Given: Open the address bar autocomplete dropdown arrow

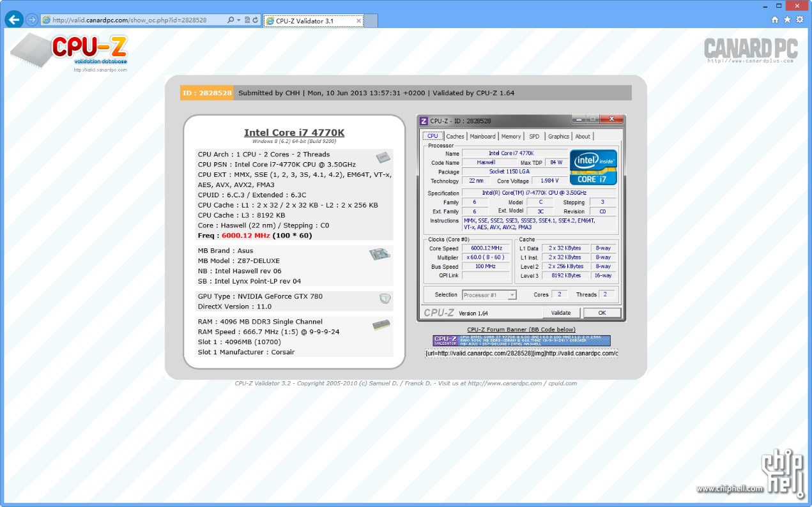Looking at the screenshot, I should coord(238,20).
